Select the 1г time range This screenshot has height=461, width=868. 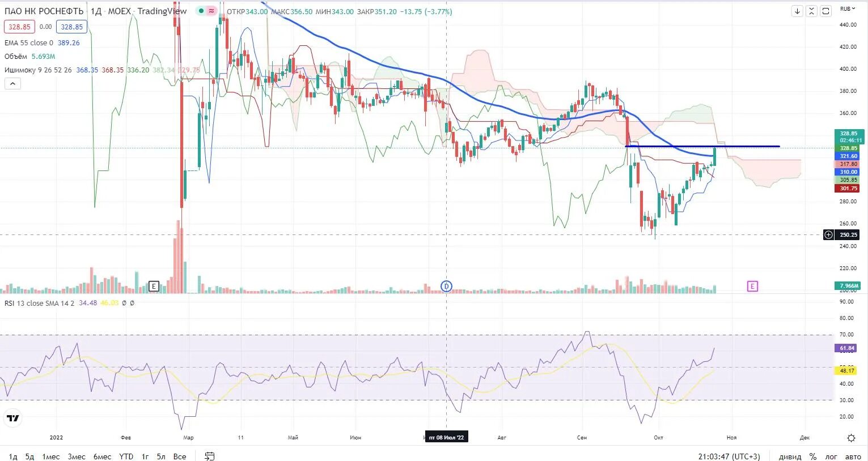(145, 456)
